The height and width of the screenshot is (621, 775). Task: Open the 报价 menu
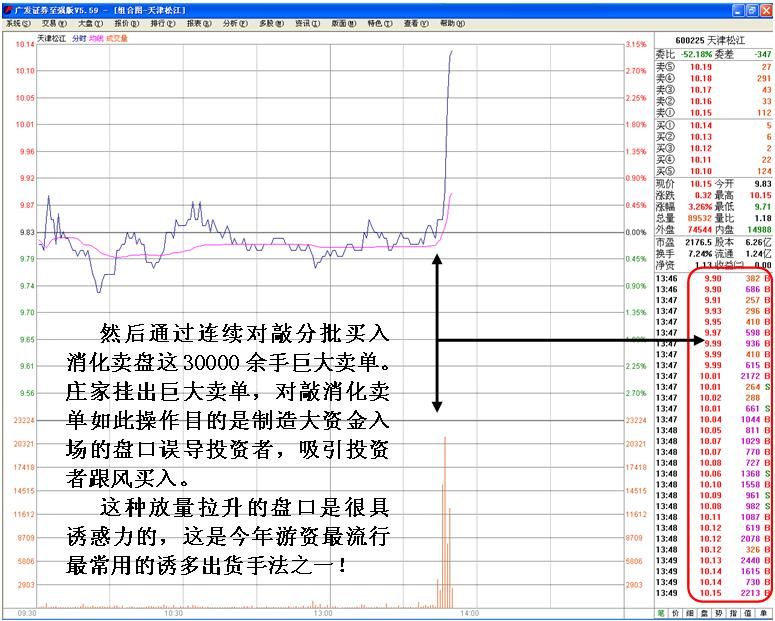click(x=127, y=23)
